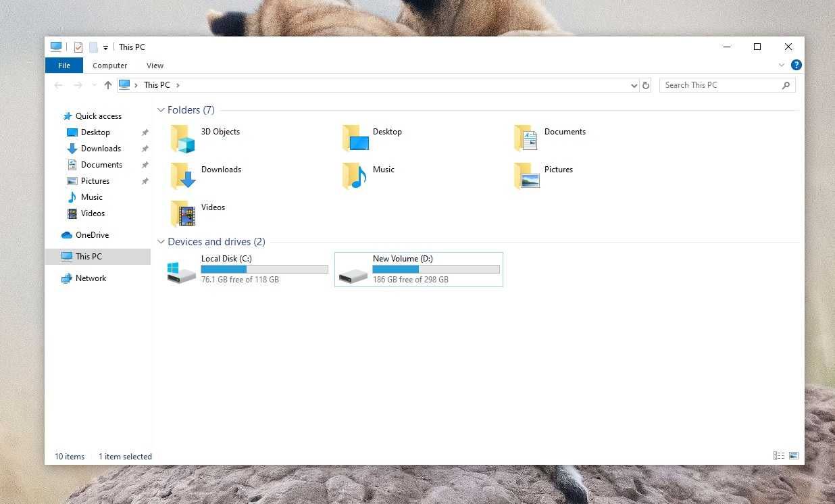This screenshot has height=504, width=835.
Task: Select Pictures in Quick access
Action: 95,181
